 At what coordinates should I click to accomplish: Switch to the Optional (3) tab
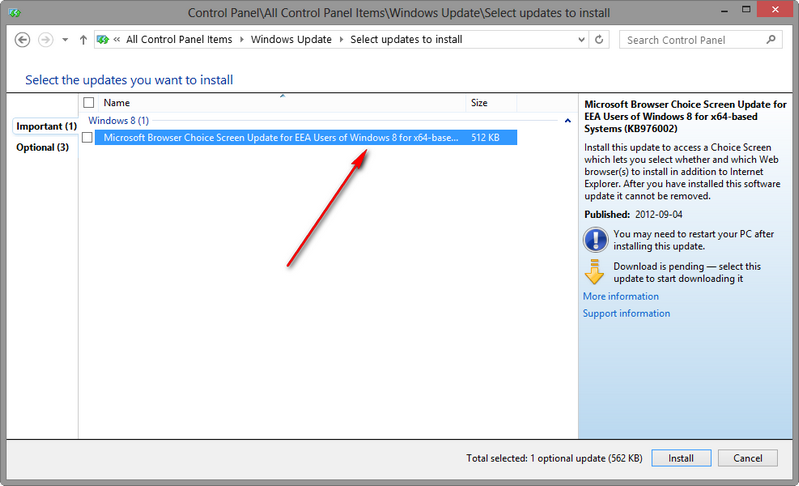pos(42,148)
